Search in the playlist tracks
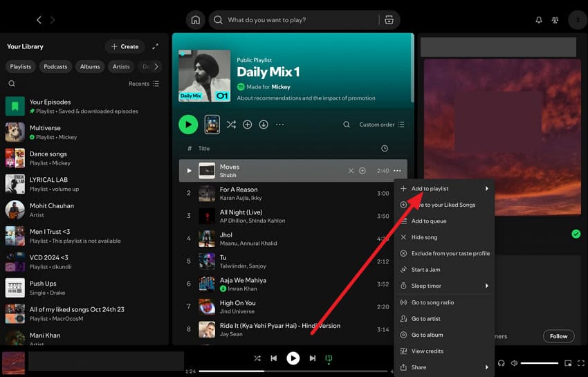The width and height of the screenshot is (588, 377). pos(347,125)
